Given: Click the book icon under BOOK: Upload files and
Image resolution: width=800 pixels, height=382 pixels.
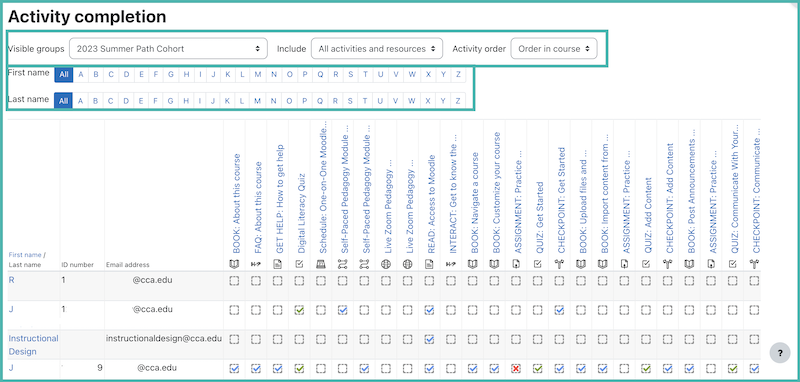Looking at the screenshot, I should coord(581,264).
